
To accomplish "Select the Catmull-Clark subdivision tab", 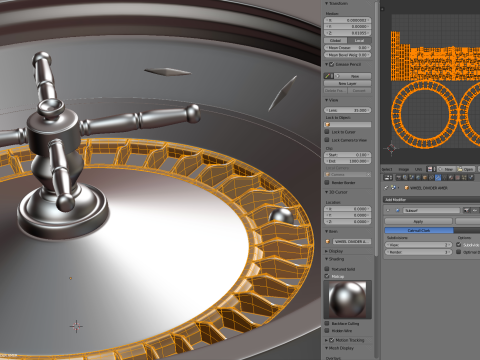I will pos(419,230).
